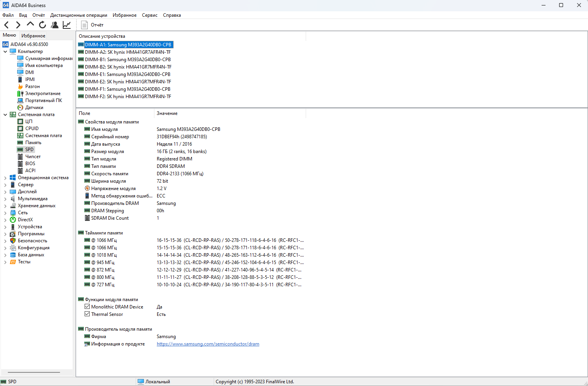Click the Back navigation arrow
The image size is (588, 386).
point(7,25)
